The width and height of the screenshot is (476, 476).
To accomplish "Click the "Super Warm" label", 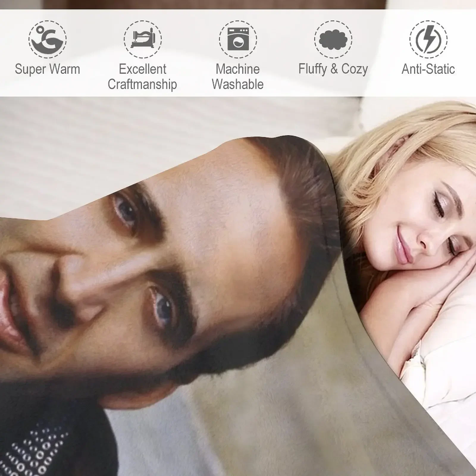I will [x=48, y=69].
